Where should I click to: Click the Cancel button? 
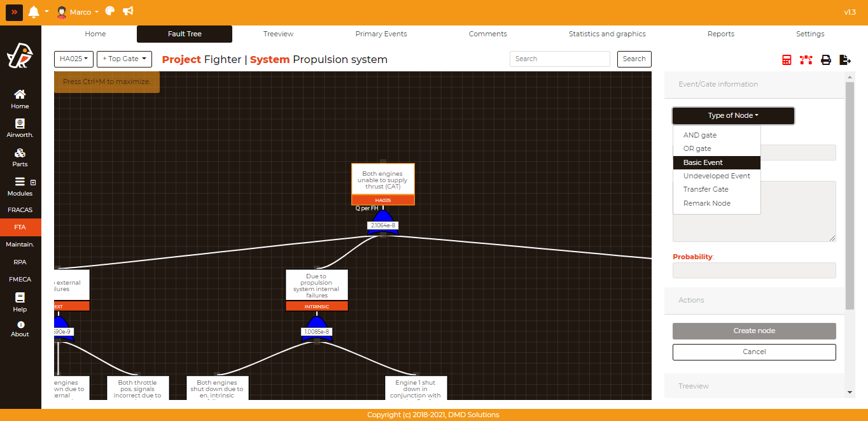(x=754, y=352)
